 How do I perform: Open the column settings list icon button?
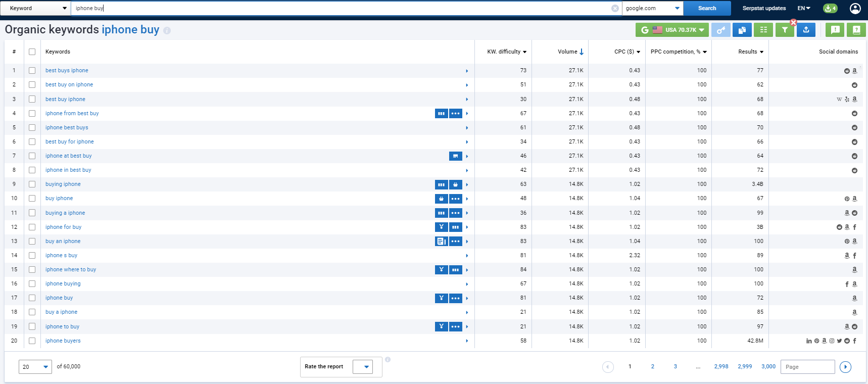[x=763, y=30]
